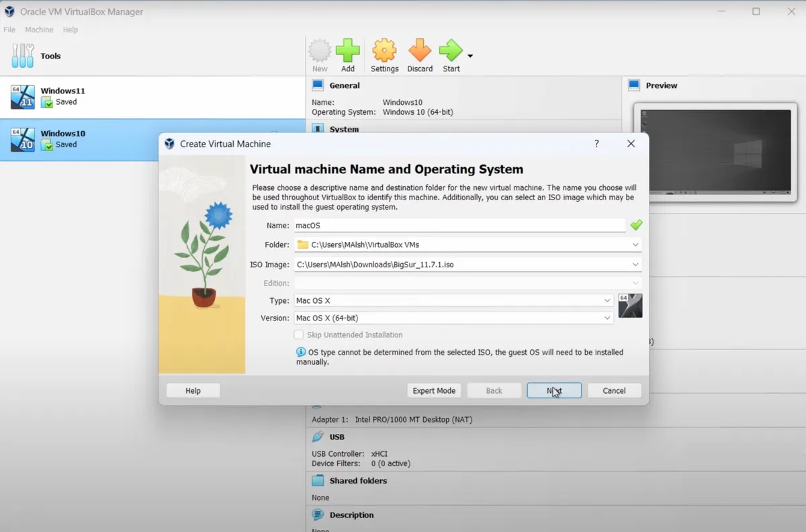Click the Preview panel monitor icon
Viewport: 806px width, 532px height.
(x=634, y=85)
